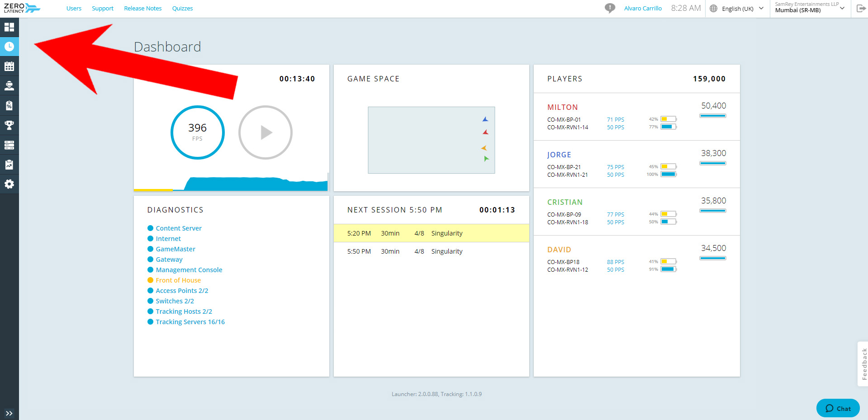Expand the sidebar with double chevron
This screenshot has height=420, width=868.
[9, 413]
